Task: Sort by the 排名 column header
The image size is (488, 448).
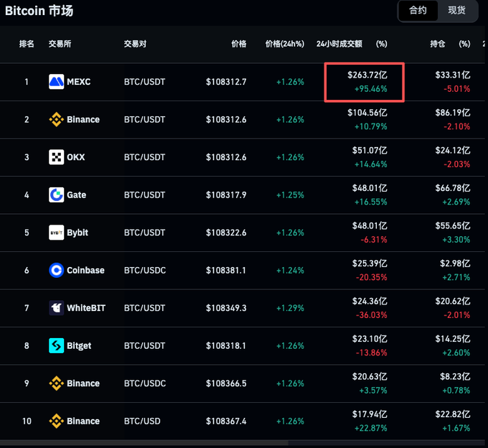Action: (x=27, y=44)
